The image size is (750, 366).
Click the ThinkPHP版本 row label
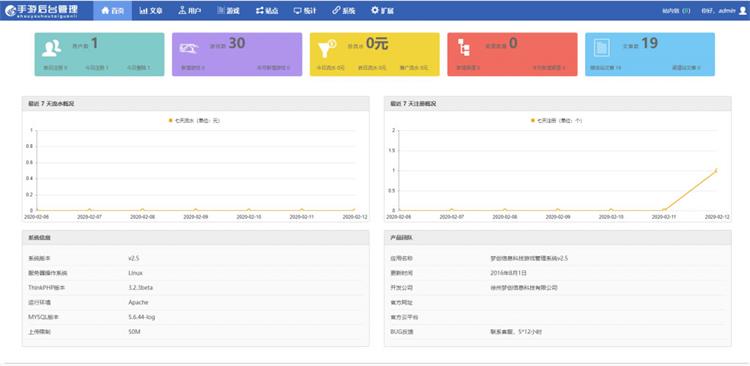click(x=47, y=288)
